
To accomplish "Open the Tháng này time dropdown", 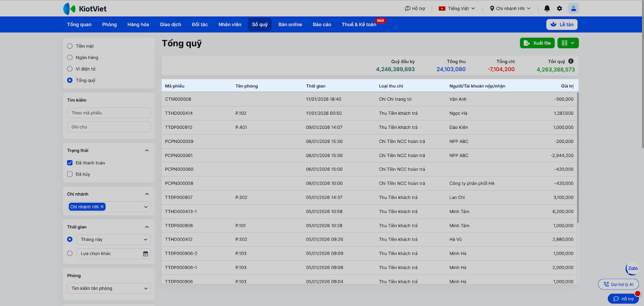I will tap(114, 240).
